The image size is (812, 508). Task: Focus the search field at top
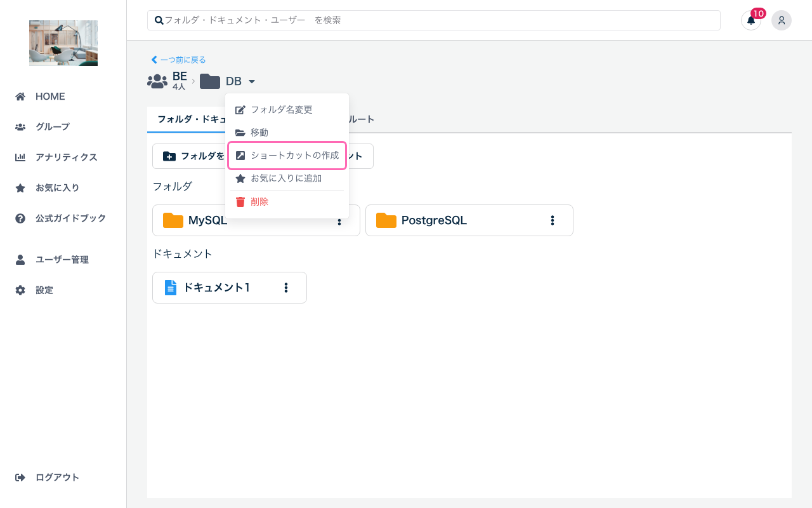[434, 20]
